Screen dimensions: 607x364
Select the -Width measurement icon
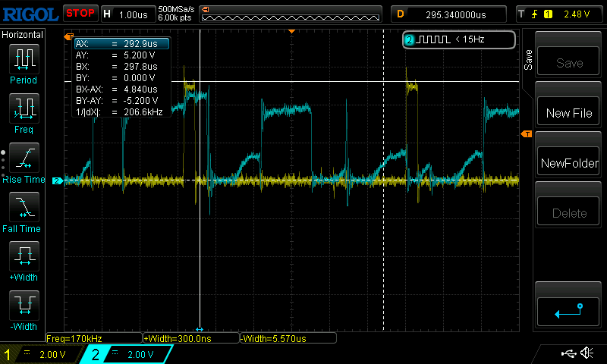[x=24, y=305]
